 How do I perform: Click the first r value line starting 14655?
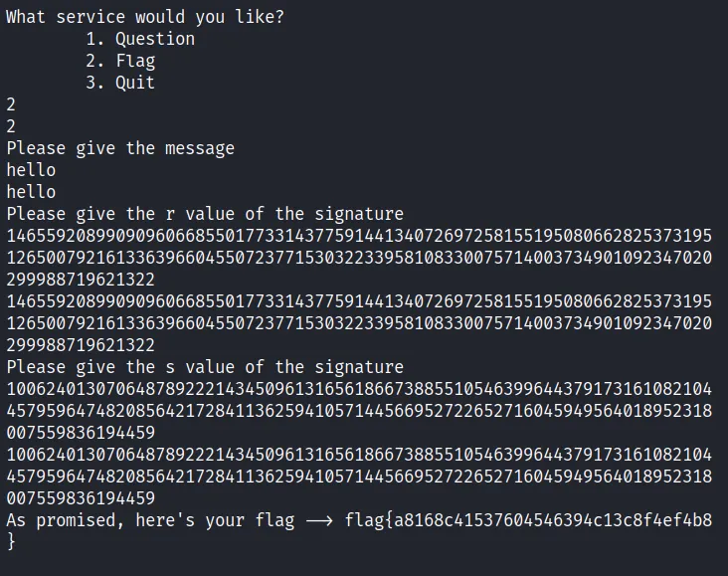(x=359, y=236)
